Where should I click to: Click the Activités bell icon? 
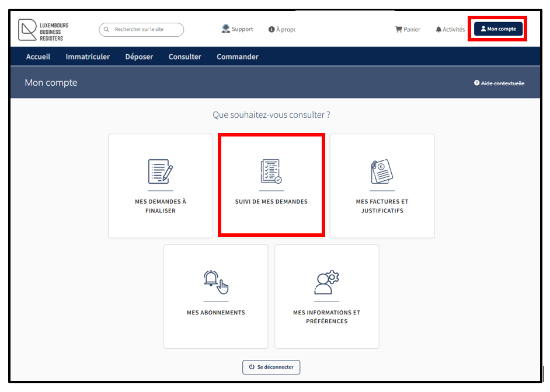click(x=438, y=30)
